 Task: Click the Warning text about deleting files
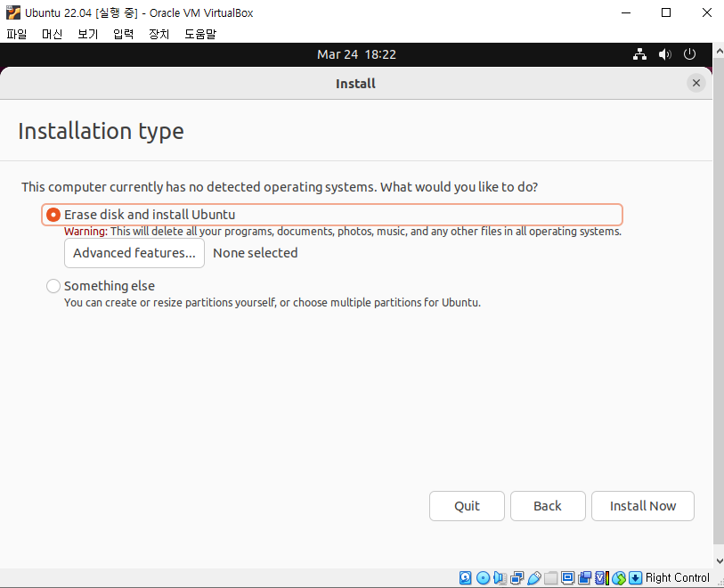click(343, 232)
